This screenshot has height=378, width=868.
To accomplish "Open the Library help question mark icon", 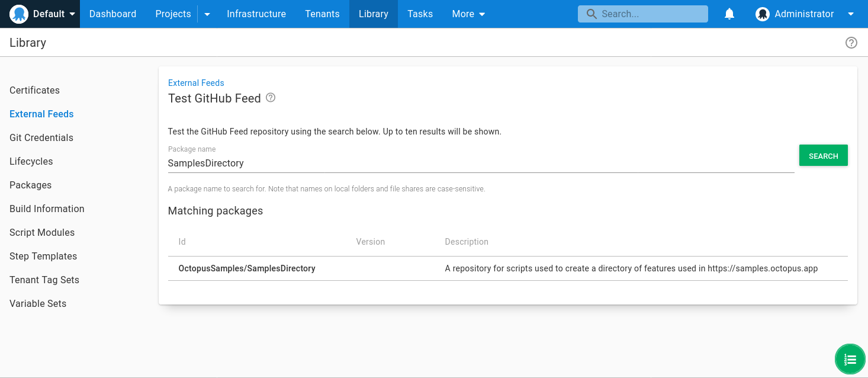I will 851,43.
